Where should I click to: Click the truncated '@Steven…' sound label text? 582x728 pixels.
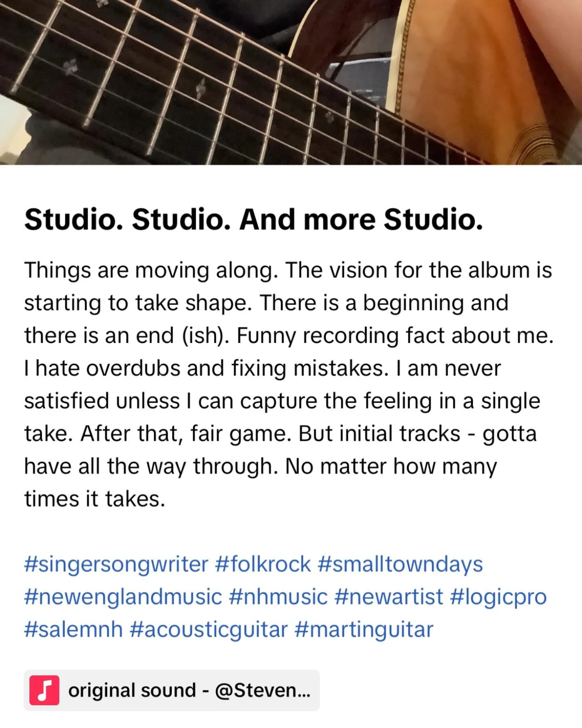click(x=263, y=690)
